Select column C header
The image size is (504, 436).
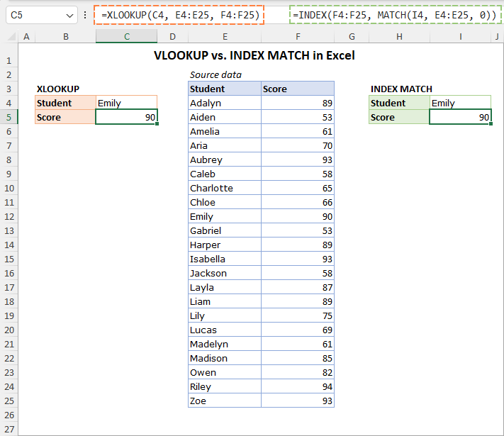click(x=127, y=37)
